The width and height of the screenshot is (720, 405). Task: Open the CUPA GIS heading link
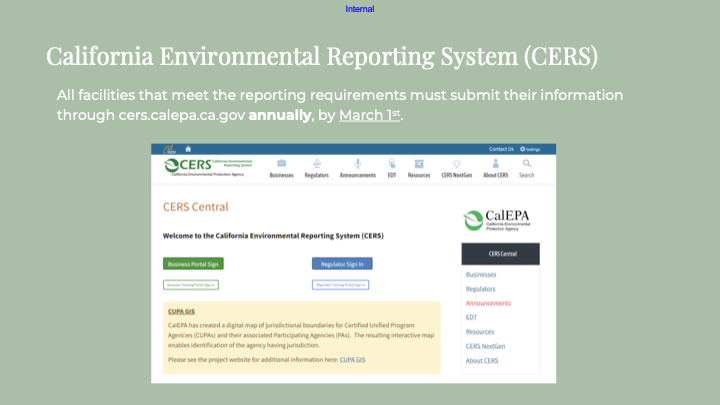[181, 311]
